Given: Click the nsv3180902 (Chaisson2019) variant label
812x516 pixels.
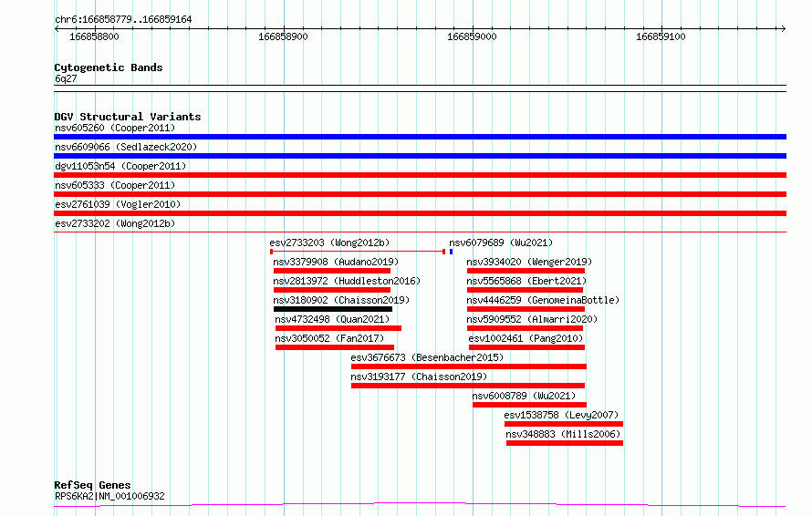Looking at the screenshot, I should click(341, 300).
